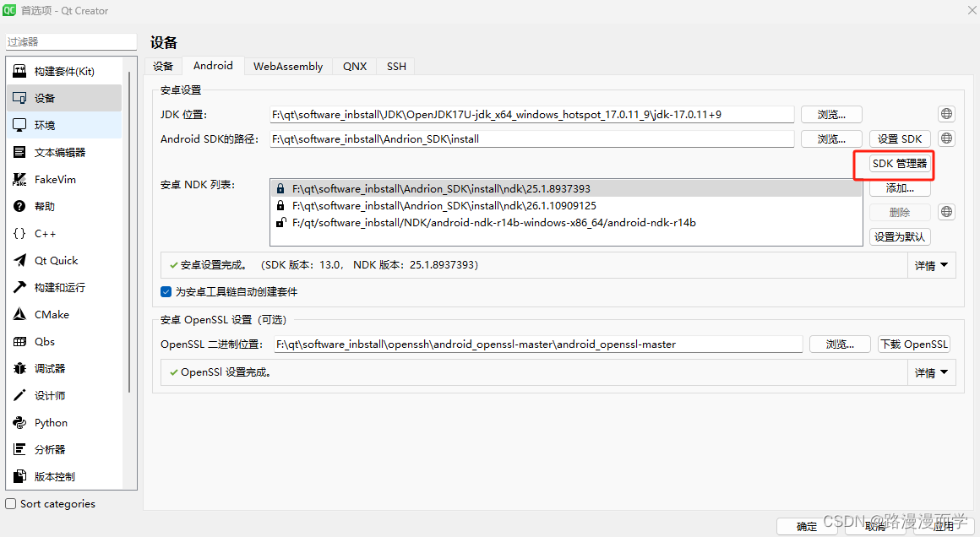Open the SDK 管理器 button

tap(900, 164)
